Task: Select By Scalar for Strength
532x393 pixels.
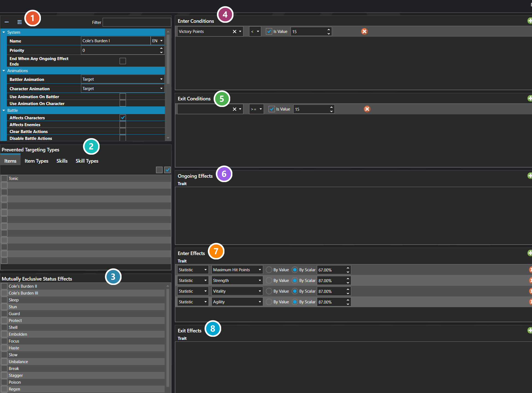Action: (295, 281)
